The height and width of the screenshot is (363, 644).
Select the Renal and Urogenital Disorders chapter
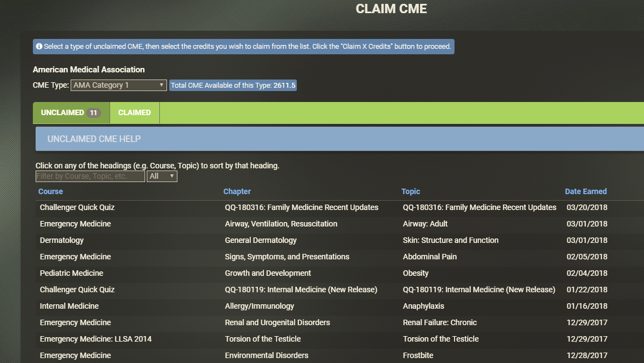pyautogui.click(x=277, y=323)
